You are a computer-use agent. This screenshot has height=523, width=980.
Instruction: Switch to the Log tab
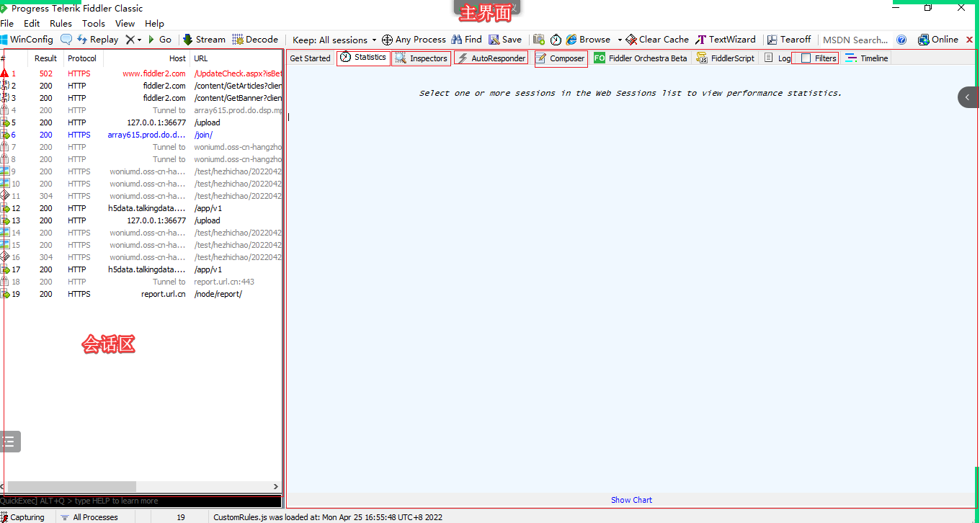[x=778, y=58]
